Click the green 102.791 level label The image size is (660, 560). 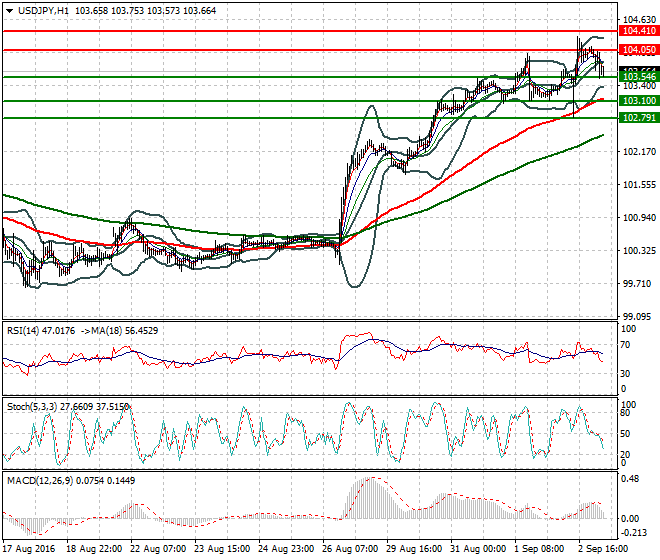639,117
